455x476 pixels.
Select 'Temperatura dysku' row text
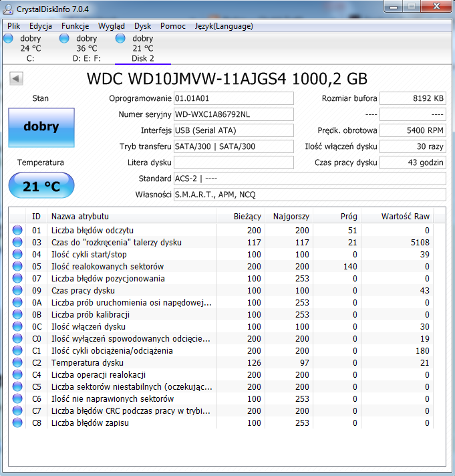[88, 363]
